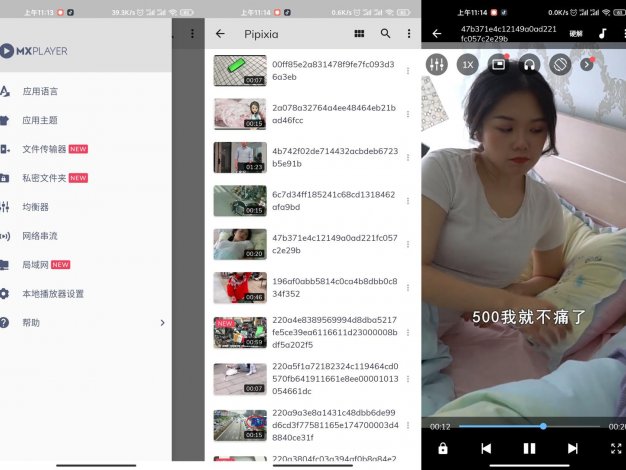Change the 1X playback speed
This screenshot has width=626, height=470.
pyautogui.click(x=468, y=64)
